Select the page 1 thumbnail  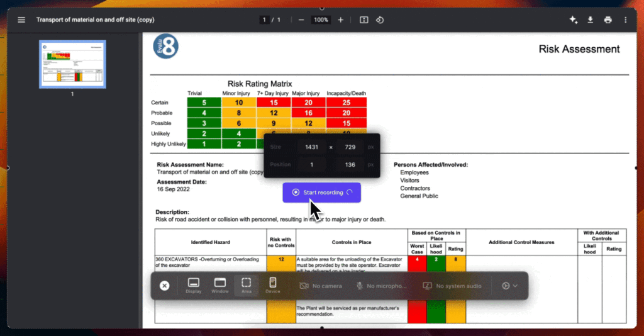pos(72,64)
